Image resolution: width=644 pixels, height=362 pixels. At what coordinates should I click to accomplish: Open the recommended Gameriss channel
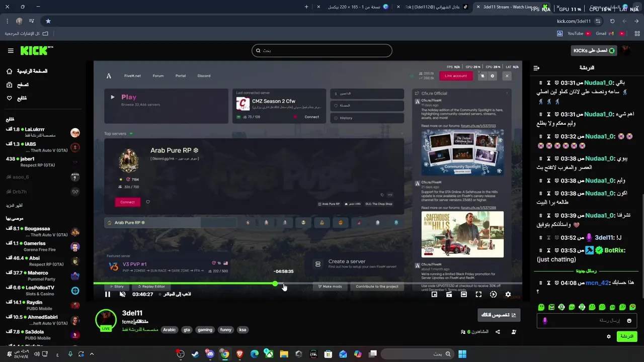tap(43, 246)
